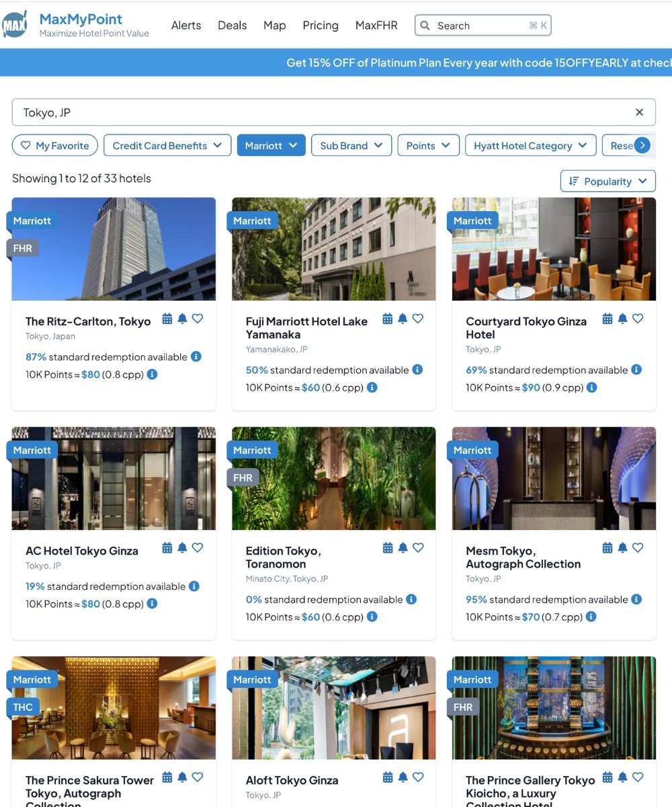Open calendar icon for The Ritz-Carlton, Tokyo
Viewport: 672px width, 807px height.
pyautogui.click(x=167, y=319)
